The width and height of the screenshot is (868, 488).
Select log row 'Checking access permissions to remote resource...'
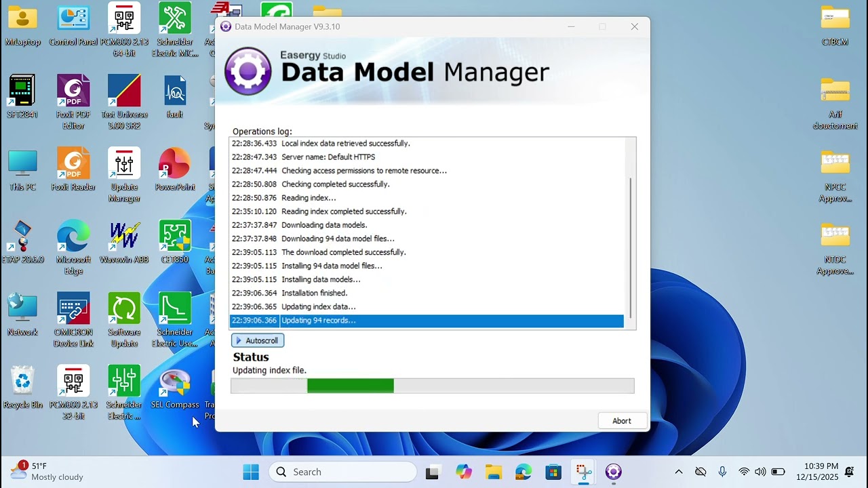[427, 171]
